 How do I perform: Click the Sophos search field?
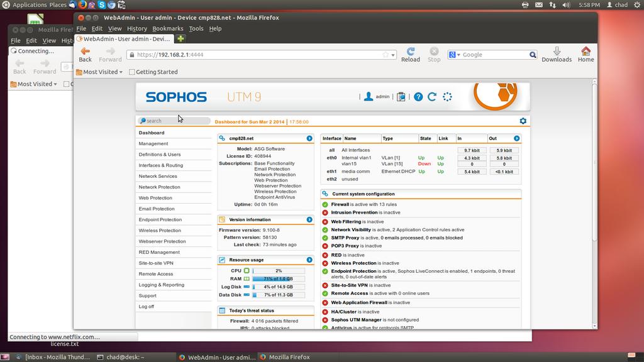174,121
